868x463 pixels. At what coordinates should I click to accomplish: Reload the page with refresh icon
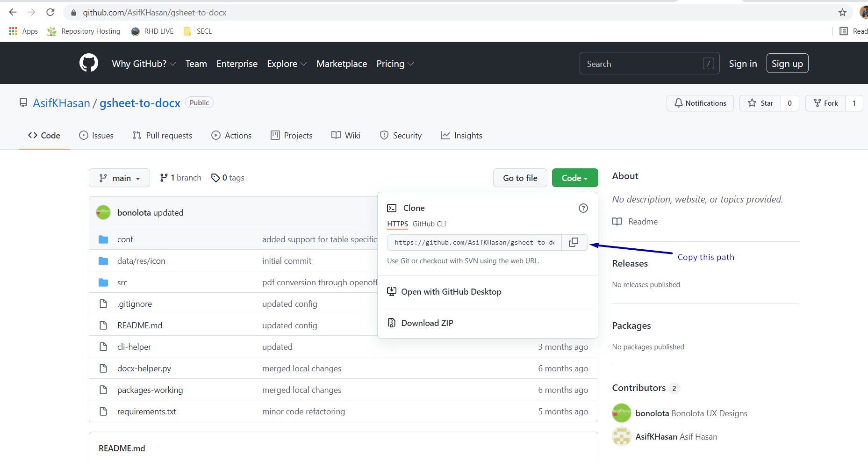coord(50,13)
